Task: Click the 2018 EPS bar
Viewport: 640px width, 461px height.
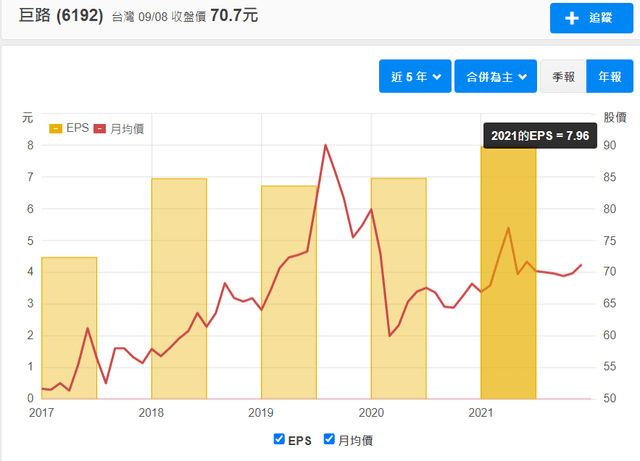Action: (179, 288)
